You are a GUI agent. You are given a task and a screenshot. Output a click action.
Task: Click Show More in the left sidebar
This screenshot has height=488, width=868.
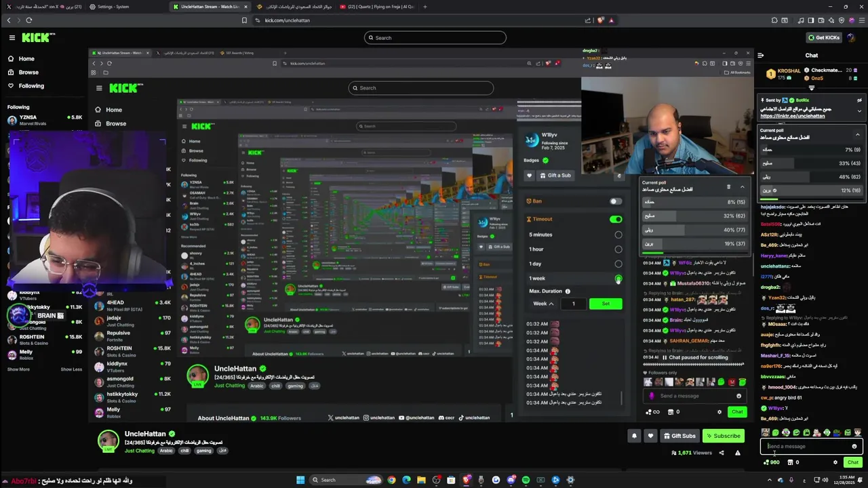18,369
